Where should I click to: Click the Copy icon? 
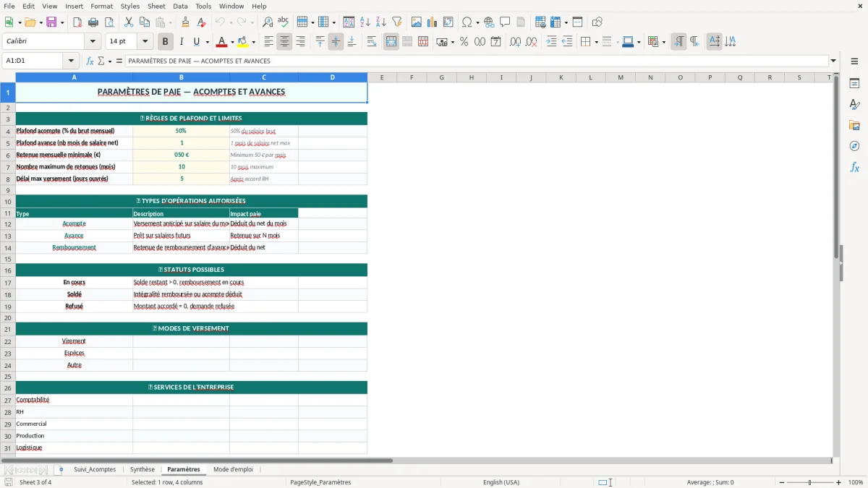[x=145, y=22]
